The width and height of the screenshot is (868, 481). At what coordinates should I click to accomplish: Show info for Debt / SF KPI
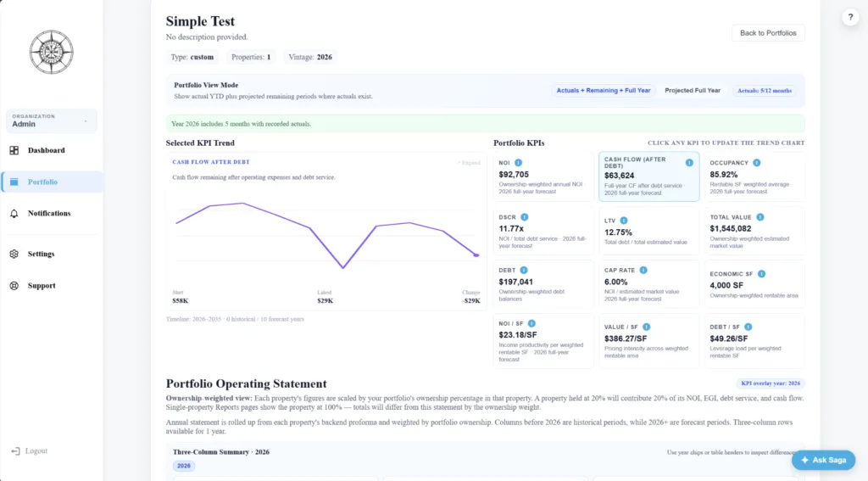click(748, 327)
